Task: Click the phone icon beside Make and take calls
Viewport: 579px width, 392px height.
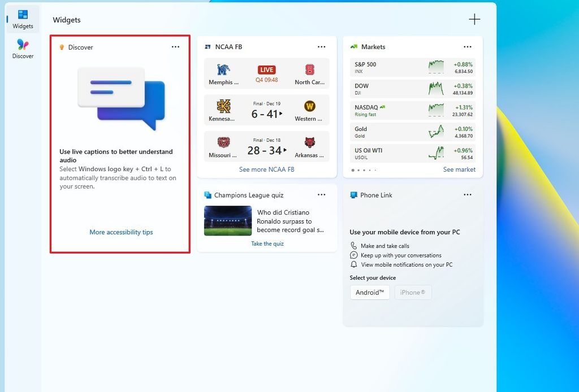Action: click(x=354, y=246)
